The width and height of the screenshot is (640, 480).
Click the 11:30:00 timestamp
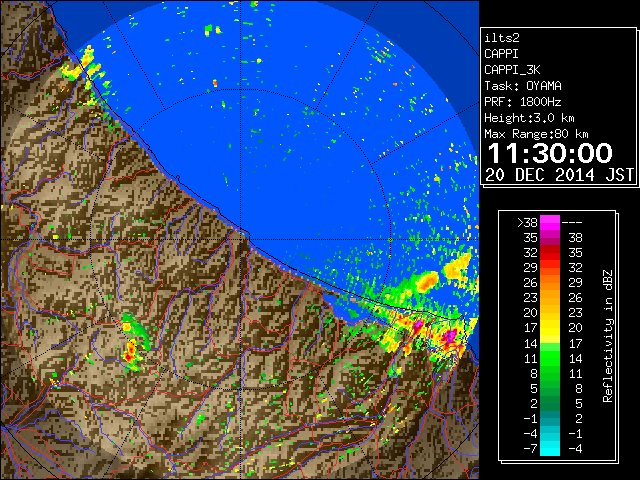point(550,153)
